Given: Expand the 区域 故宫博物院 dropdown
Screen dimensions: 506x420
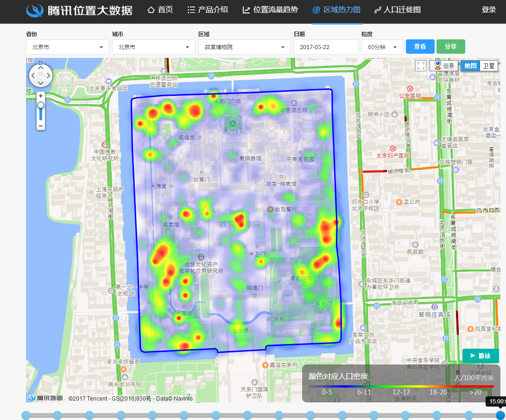Looking at the screenshot, I should click(x=245, y=47).
